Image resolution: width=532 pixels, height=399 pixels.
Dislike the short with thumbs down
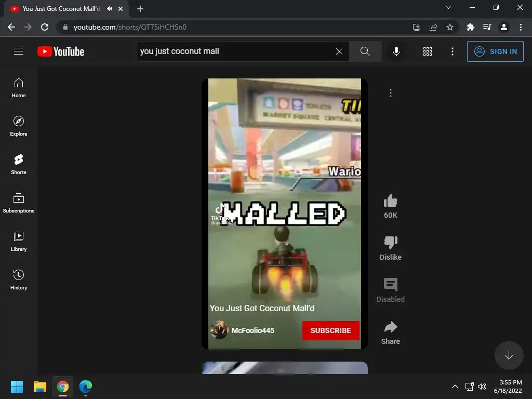tap(391, 243)
